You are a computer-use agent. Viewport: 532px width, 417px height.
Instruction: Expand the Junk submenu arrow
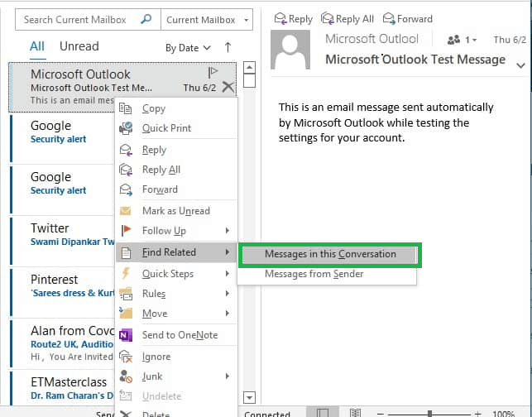[x=228, y=376]
